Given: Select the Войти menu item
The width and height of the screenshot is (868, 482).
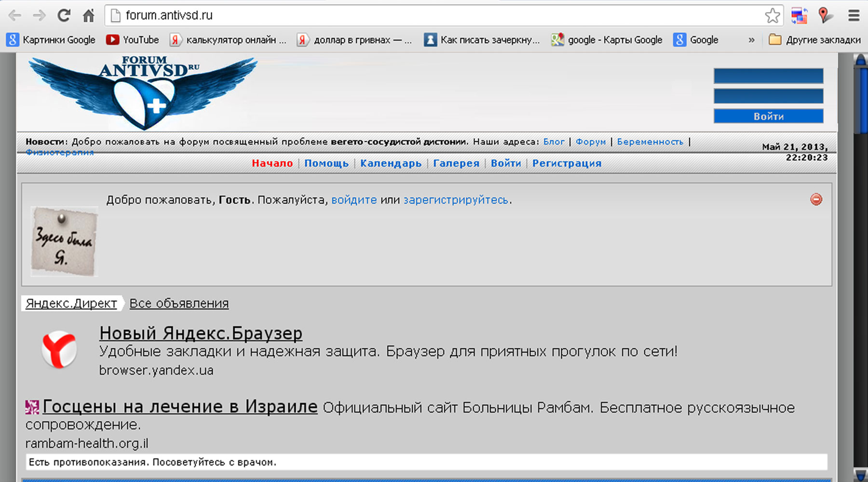Looking at the screenshot, I should pos(506,163).
